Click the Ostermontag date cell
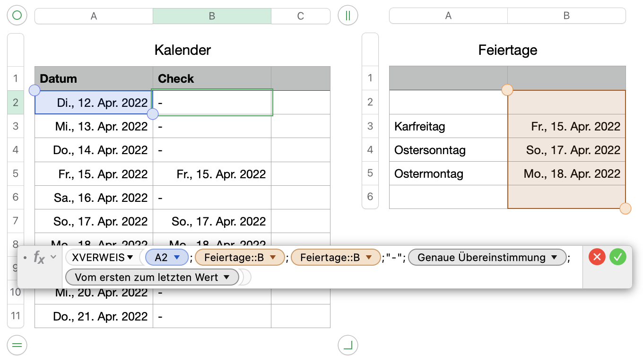The height and width of the screenshot is (364, 643). tap(566, 173)
